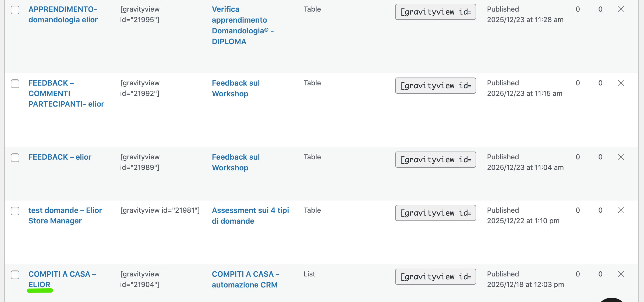
Task: Tick the COMPITI A CASA – ELIOR checkbox
Action: pyautogui.click(x=15, y=275)
